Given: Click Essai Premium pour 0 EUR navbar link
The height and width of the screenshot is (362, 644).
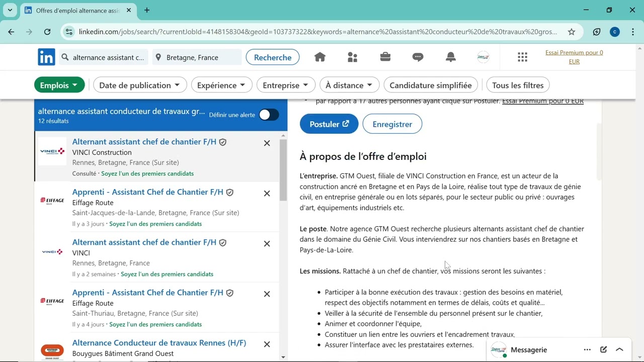Looking at the screenshot, I should point(574,57).
